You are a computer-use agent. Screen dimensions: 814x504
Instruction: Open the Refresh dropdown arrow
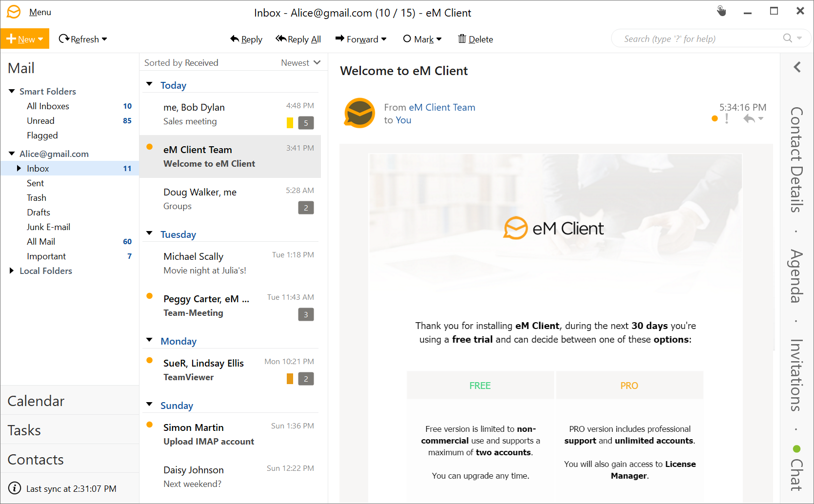click(104, 39)
